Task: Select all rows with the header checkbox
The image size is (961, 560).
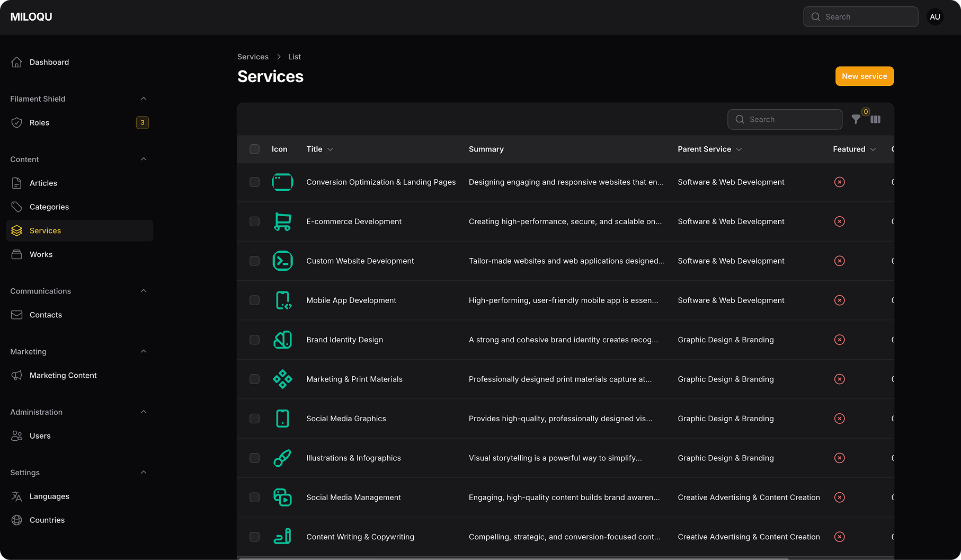Action: click(x=255, y=149)
